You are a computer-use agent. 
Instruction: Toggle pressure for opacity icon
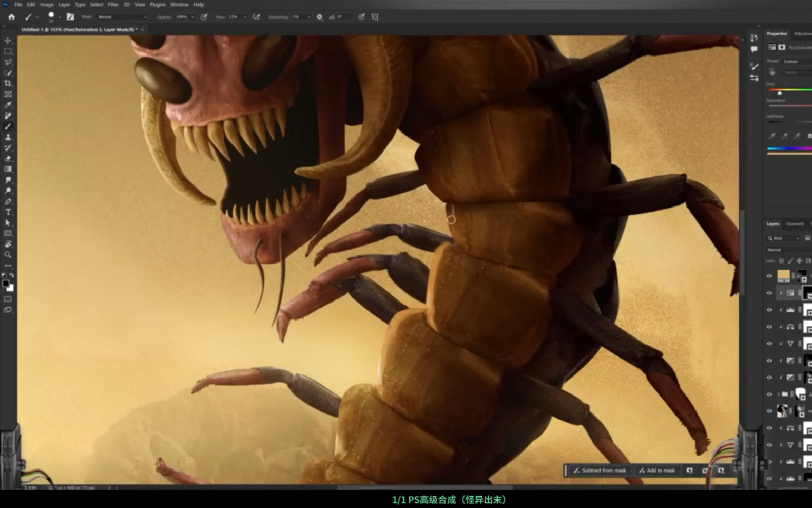(204, 17)
